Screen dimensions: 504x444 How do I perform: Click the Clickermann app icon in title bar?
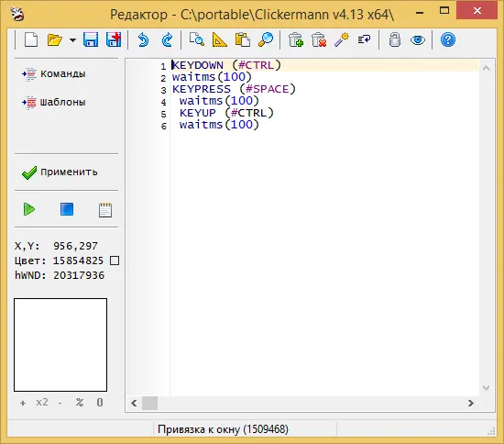pyautogui.click(x=17, y=14)
